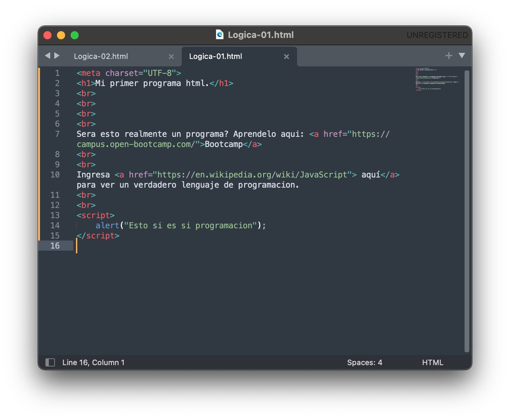Click the <br> tag on line 12

(x=86, y=205)
